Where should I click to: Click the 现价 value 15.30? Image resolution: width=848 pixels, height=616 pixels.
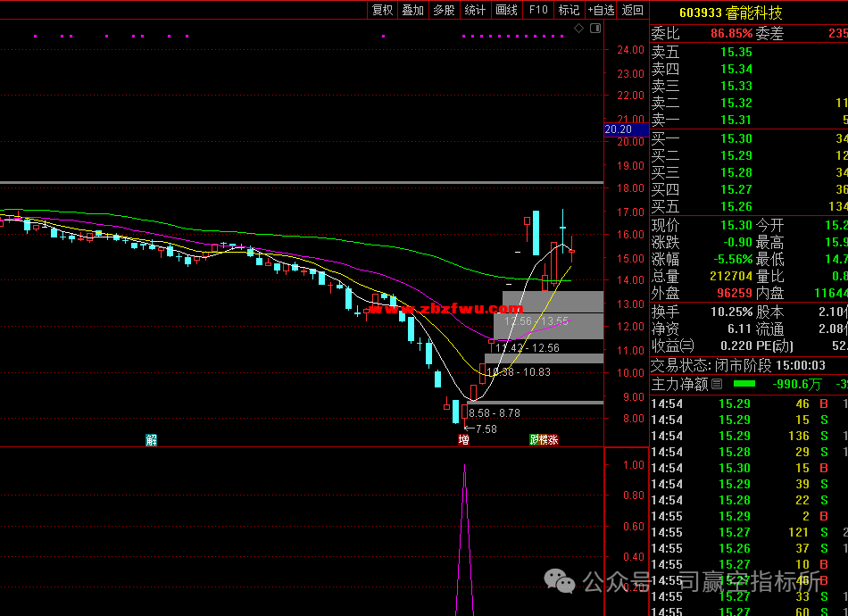click(736, 225)
